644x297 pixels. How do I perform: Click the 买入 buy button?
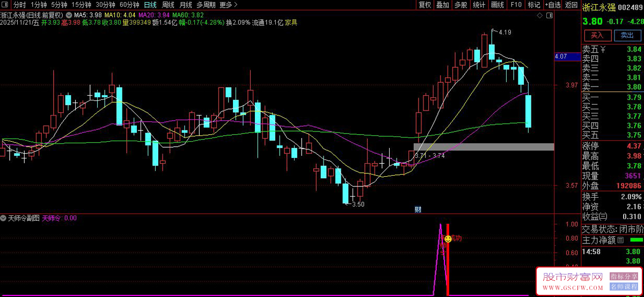coord(597,35)
